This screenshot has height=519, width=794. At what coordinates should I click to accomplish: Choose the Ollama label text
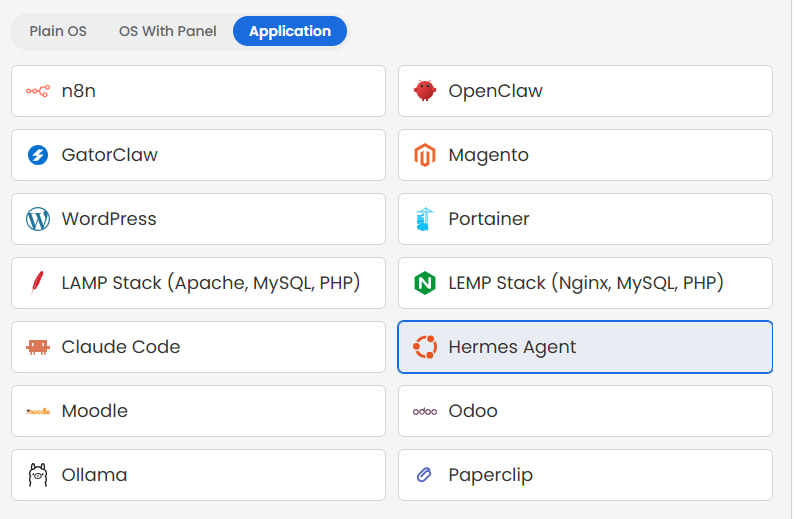[x=94, y=475]
